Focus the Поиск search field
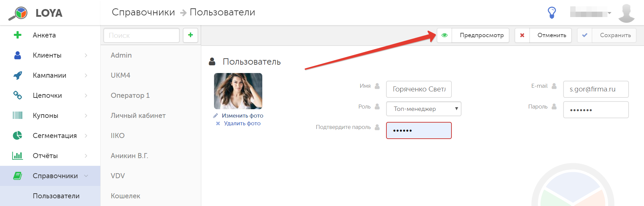This screenshot has height=206, width=644. (142, 35)
